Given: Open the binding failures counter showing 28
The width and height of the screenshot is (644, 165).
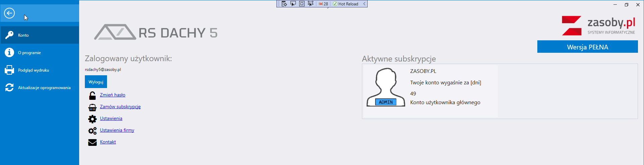Looking at the screenshot, I should coord(323,4).
